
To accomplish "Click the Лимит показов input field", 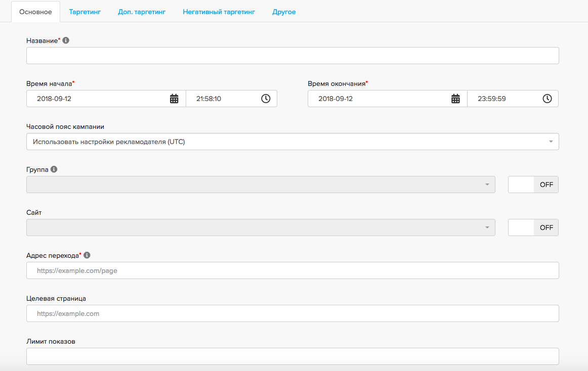I will tap(292, 356).
